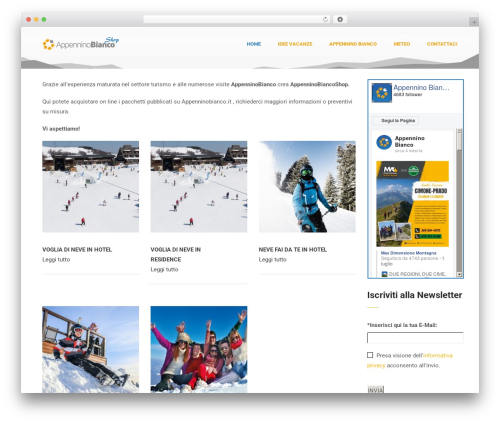Click the small icon beside DUE REGIONI, DUE CIME
The width and height of the screenshot is (500, 423).
tap(384, 274)
